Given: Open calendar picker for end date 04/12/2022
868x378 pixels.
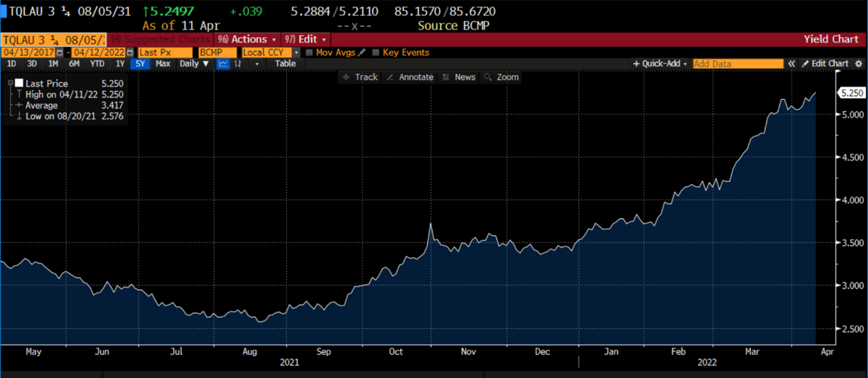Looking at the screenshot, I should pos(130,53).
